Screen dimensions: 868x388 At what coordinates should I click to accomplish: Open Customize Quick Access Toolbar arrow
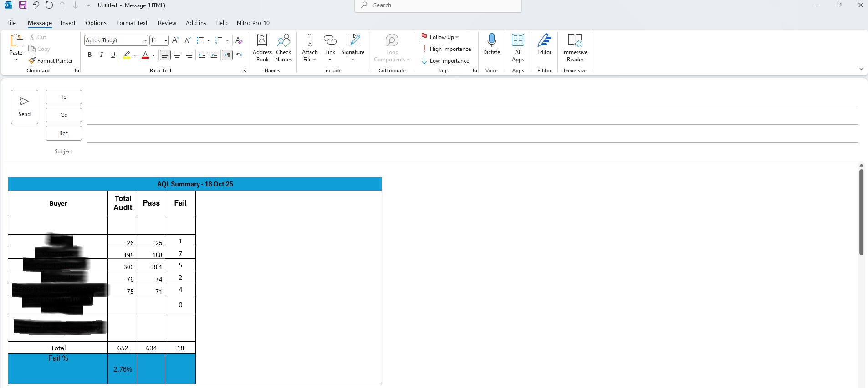coord(88,5)
